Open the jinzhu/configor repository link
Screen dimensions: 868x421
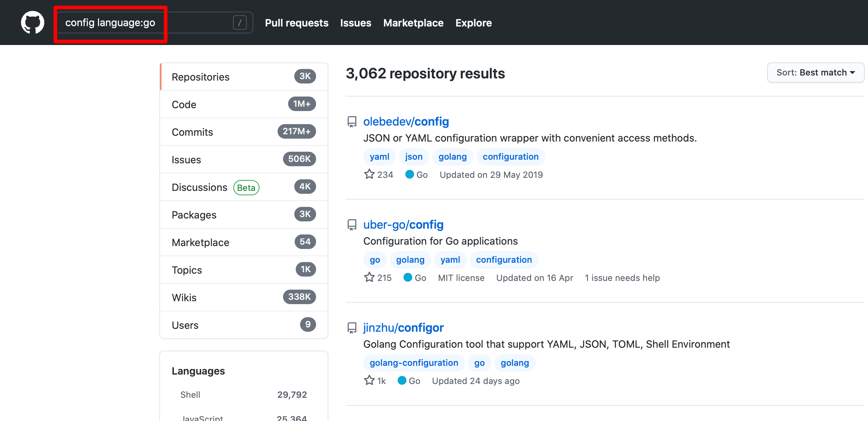pyautogui.click(x=403, y=328)
